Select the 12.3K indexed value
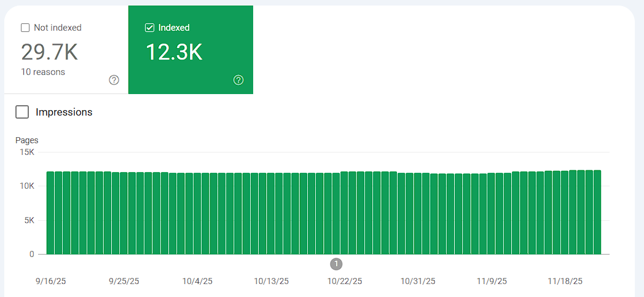The width and height of the screenshot is (644, 297). coord(174,52)
